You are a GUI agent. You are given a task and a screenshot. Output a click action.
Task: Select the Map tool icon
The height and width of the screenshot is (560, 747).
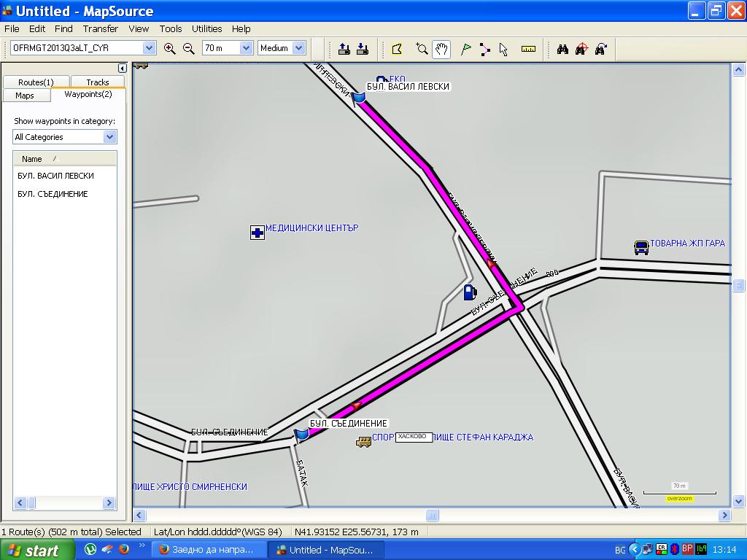click(397, 49)
